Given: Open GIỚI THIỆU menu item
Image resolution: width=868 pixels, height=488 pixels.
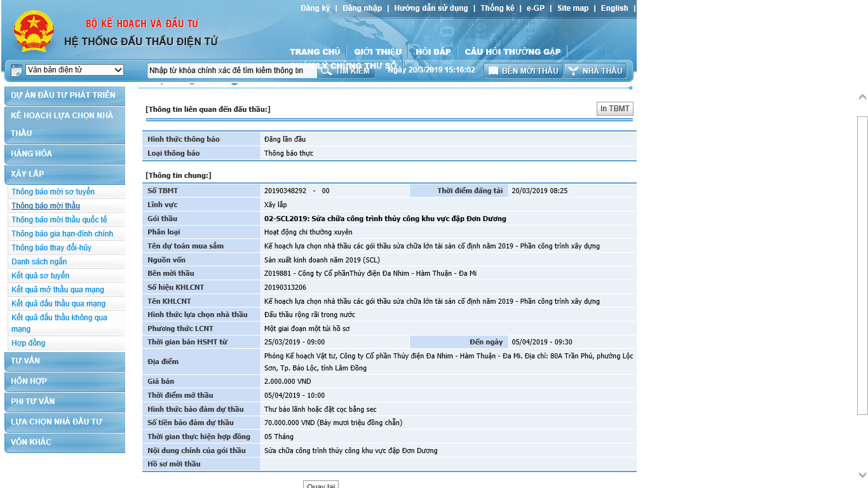Looking at the screenshot, I should (x=378, y=51).
